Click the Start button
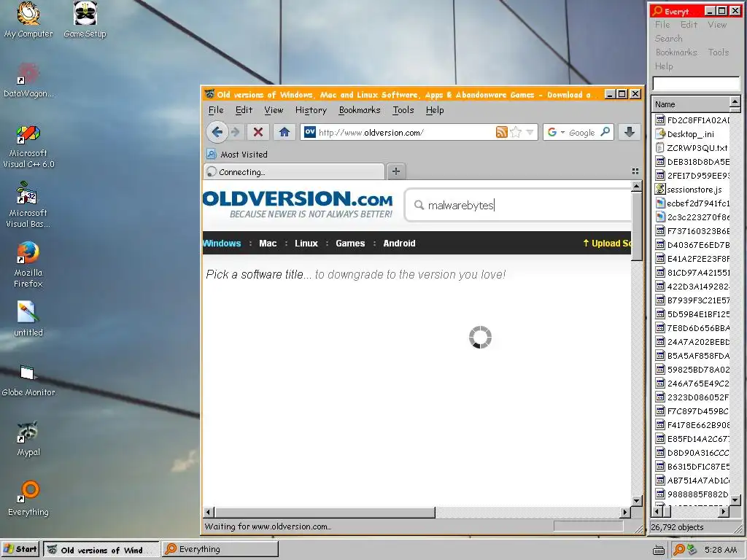 click(20, 550)
